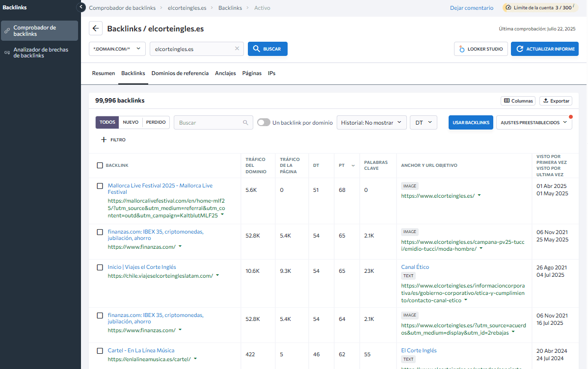Click the FILTRO add filter button

[x=113, y=139]
